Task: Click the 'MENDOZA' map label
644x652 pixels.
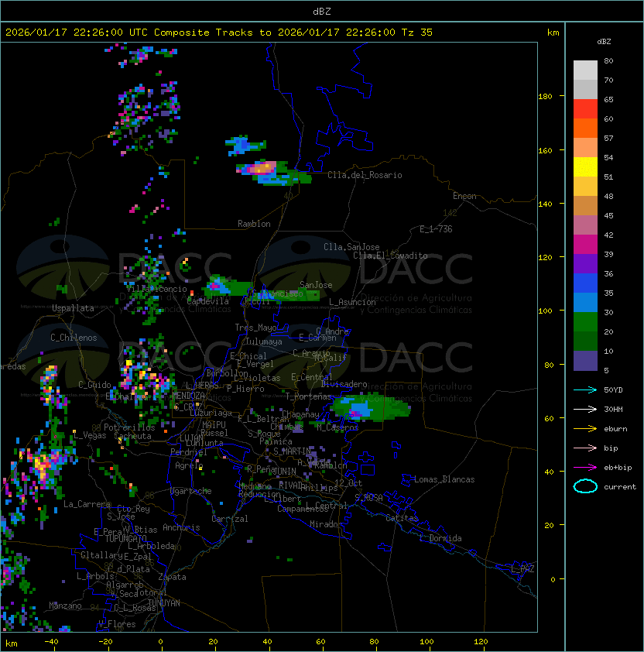Action: 188,396
